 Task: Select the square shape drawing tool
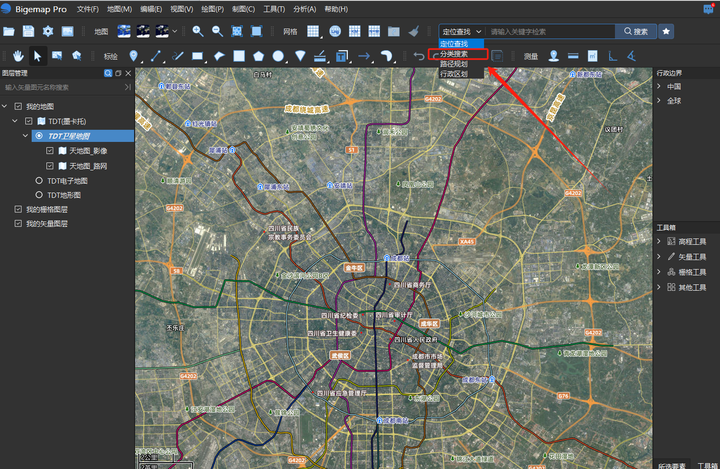[x=239, y=56]
